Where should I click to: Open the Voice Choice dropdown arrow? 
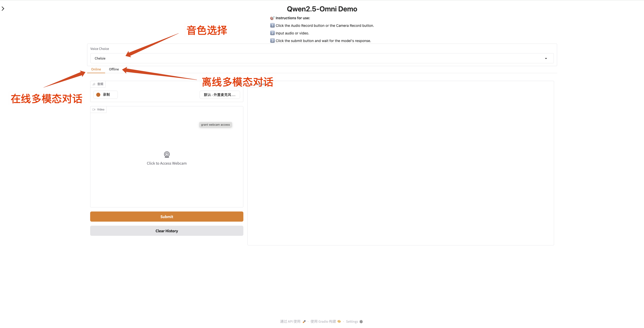tap(546, 59)
